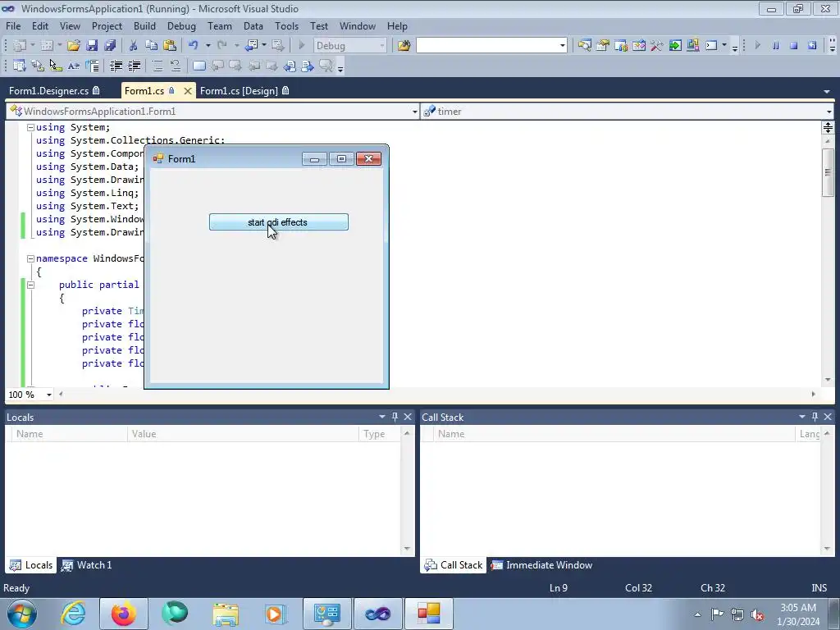This screenshot has height=630, width=840.
Task: Open Locals panel window position dropdown
Action: [x=382, y=417]
